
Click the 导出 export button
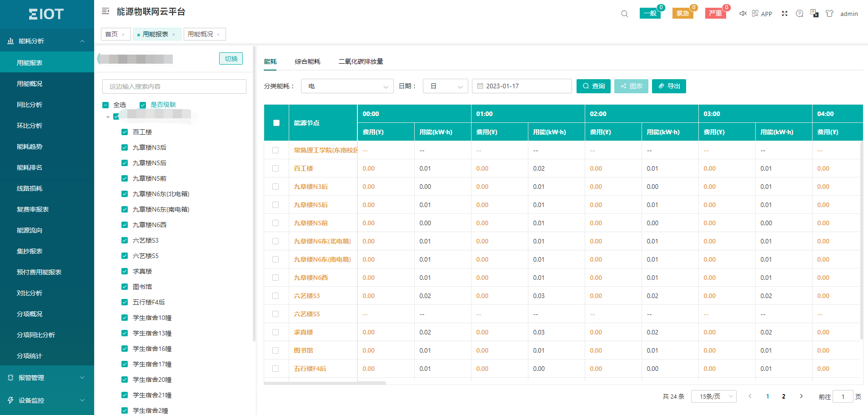669,86
